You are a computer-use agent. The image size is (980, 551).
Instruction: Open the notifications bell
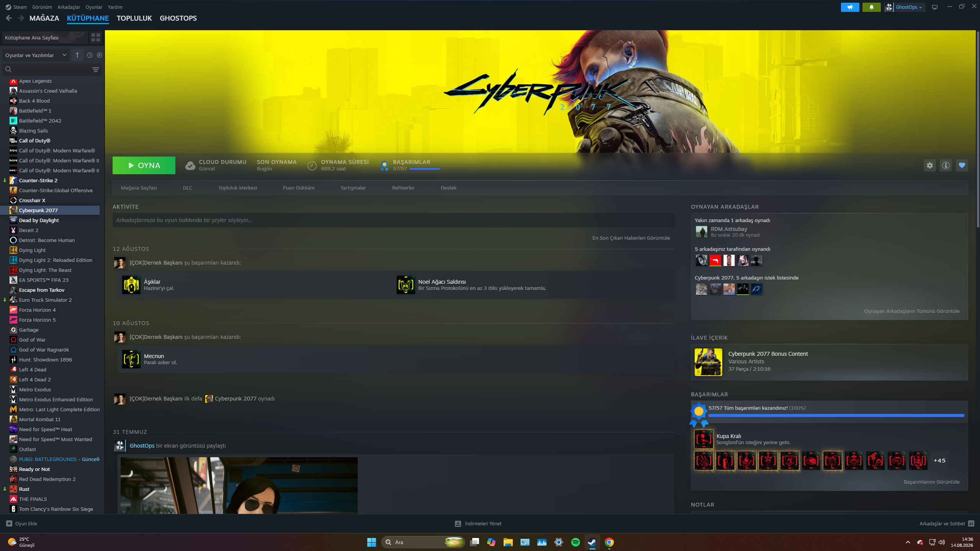[x=871, y=7]
